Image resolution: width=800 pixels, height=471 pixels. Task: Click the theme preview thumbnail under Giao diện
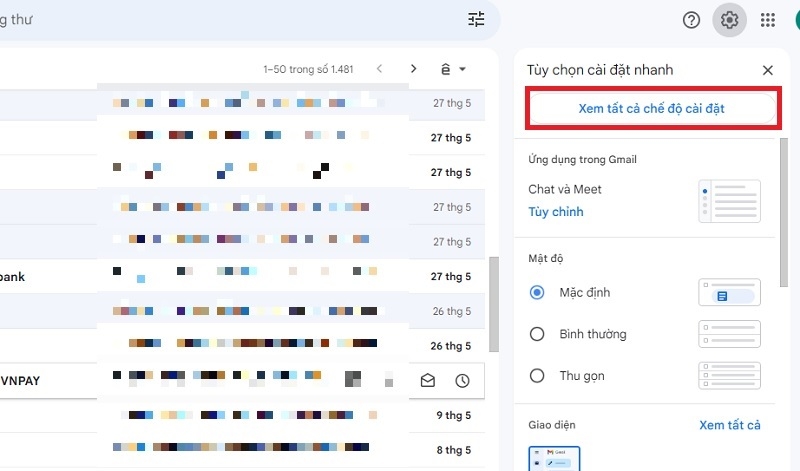(x=554, y=458)
